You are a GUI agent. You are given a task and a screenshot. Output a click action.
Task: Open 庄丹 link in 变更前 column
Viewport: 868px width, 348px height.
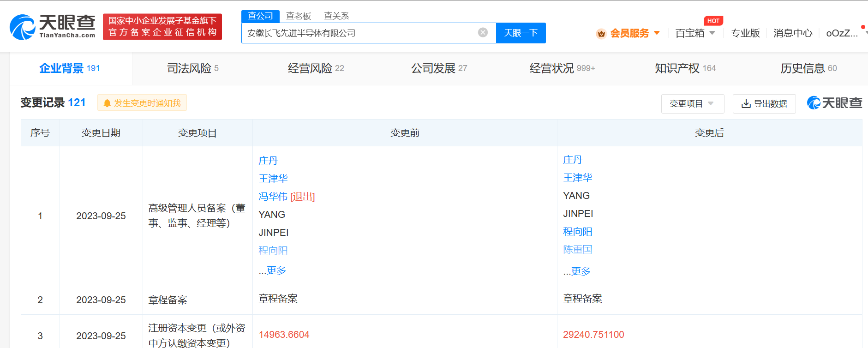click(268, 161)
